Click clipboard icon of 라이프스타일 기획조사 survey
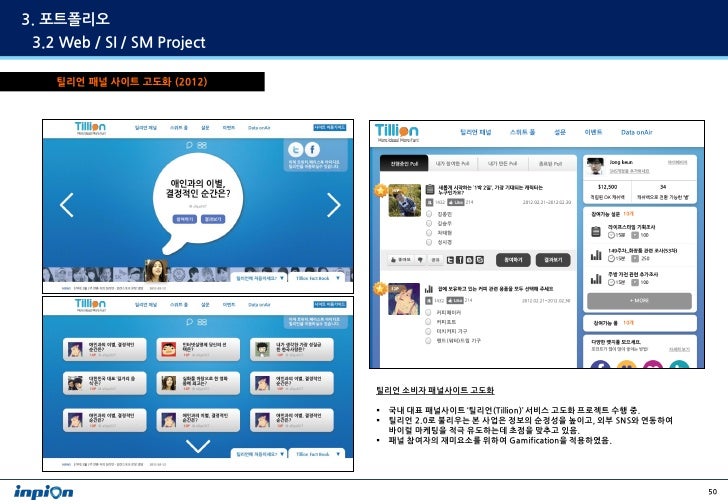 (x=596, y=231)
